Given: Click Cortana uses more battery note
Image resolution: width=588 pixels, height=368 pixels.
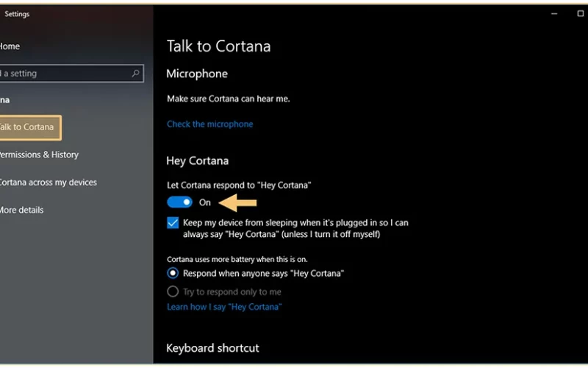Looking at the screenshot, I should pyautogui.click(x=237, y=259).
